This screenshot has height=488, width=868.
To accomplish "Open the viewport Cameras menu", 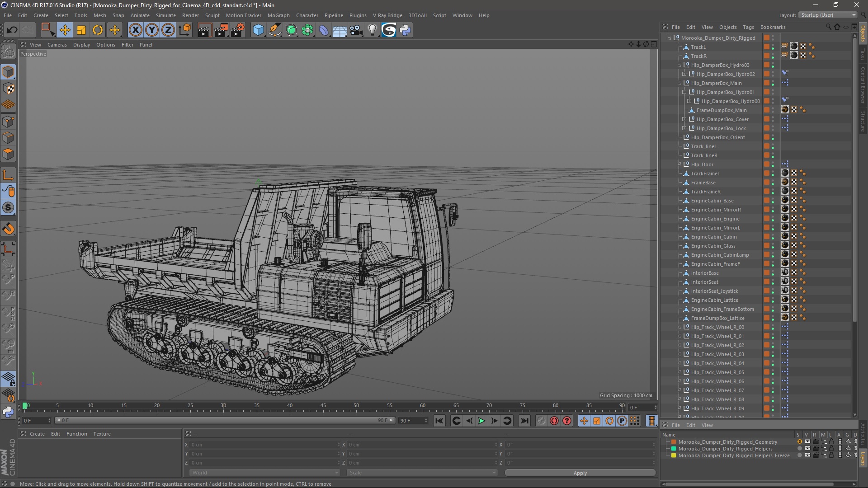I will 57,45.
